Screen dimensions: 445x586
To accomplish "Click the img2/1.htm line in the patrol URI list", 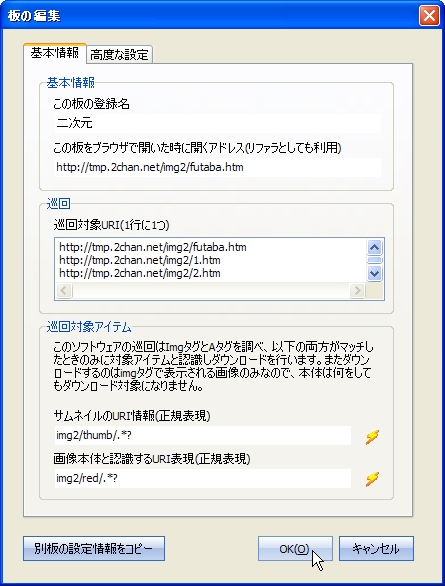I will coord(140,260).
